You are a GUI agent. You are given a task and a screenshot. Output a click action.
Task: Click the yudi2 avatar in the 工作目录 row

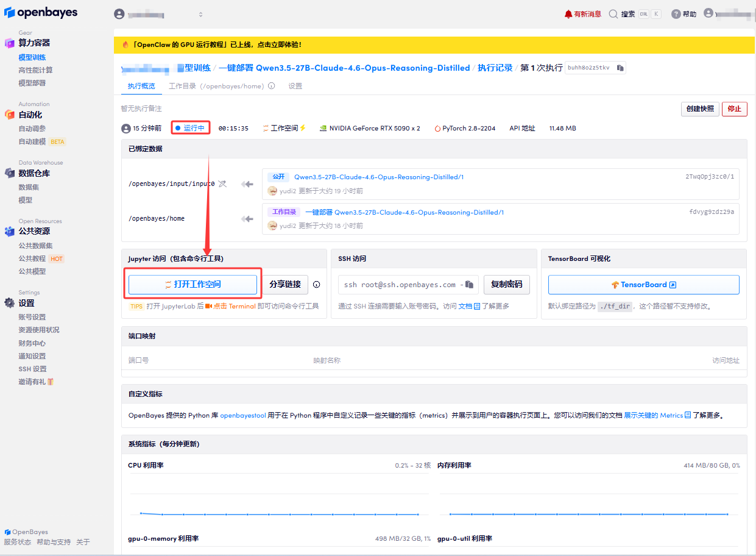coord(272,226)
